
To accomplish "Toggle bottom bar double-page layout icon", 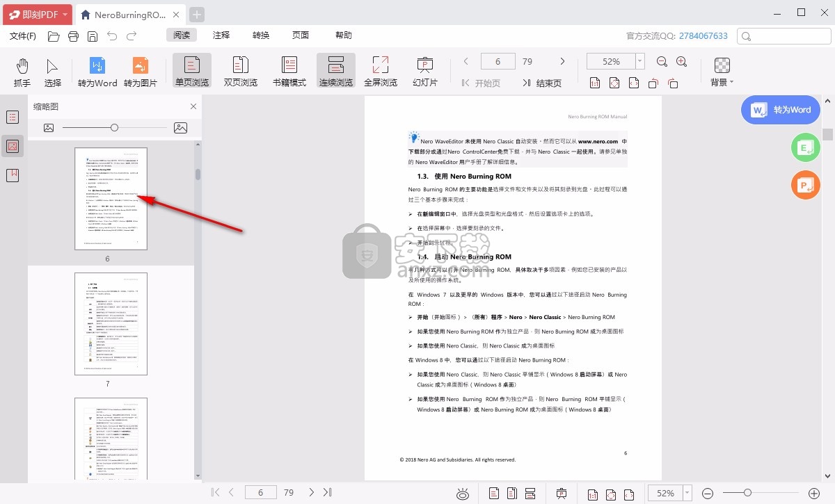I will coord(512,494).
